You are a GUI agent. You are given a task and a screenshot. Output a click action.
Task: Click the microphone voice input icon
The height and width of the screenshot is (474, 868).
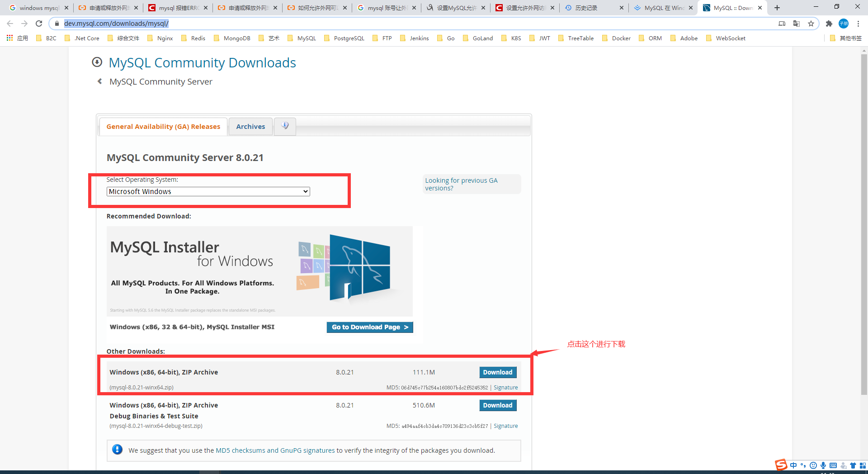click(x=823, y=465)
